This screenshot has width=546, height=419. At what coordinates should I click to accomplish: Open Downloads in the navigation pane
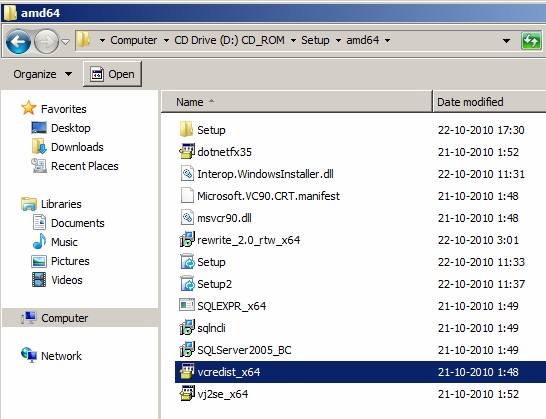77,147
